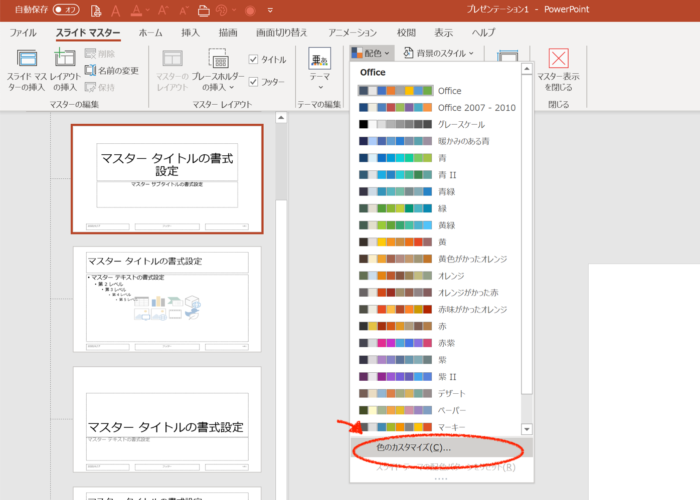This screenshot has width=700, height=500.
Task: Choose the Red (赤) color scheme
Action: point(435,326)
